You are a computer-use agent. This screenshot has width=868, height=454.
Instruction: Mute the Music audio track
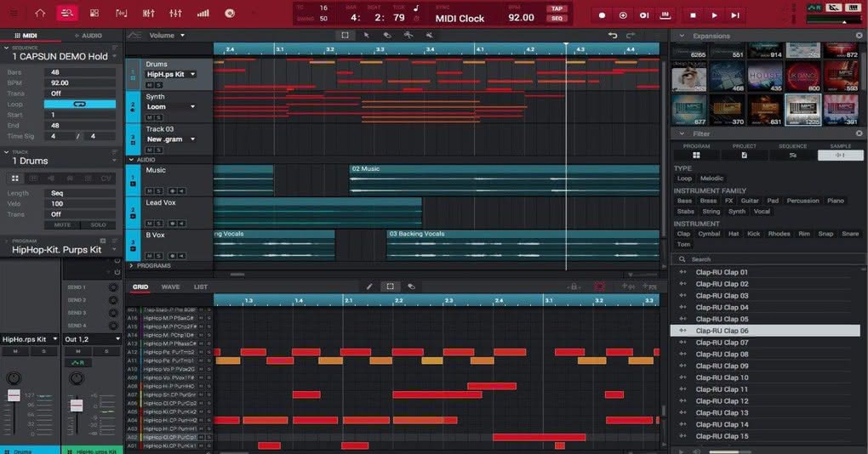point(150,190)
